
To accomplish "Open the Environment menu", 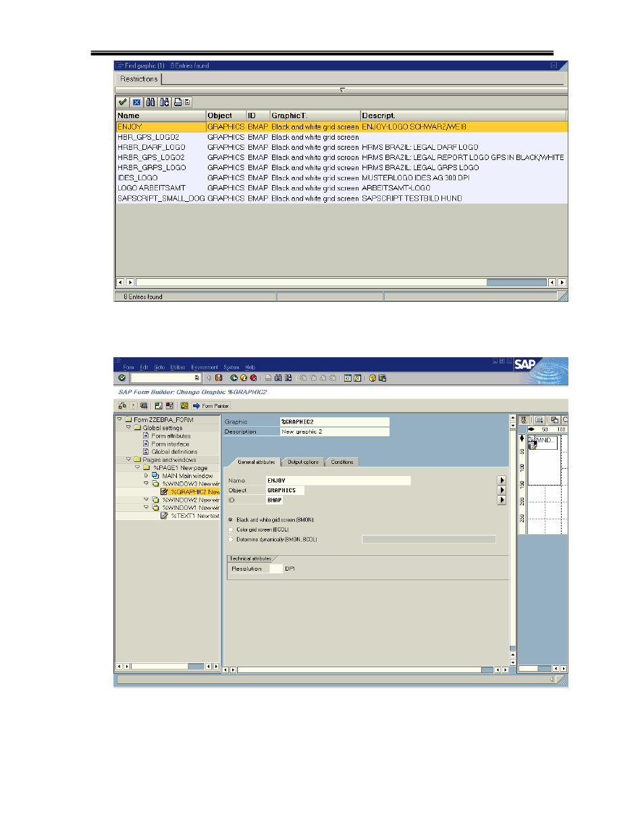I will [205, 367].
